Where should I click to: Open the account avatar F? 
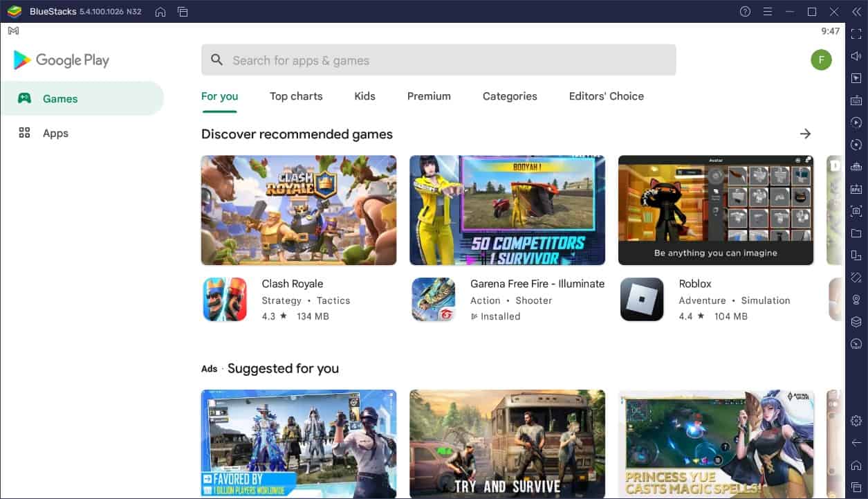click(821, 60)
